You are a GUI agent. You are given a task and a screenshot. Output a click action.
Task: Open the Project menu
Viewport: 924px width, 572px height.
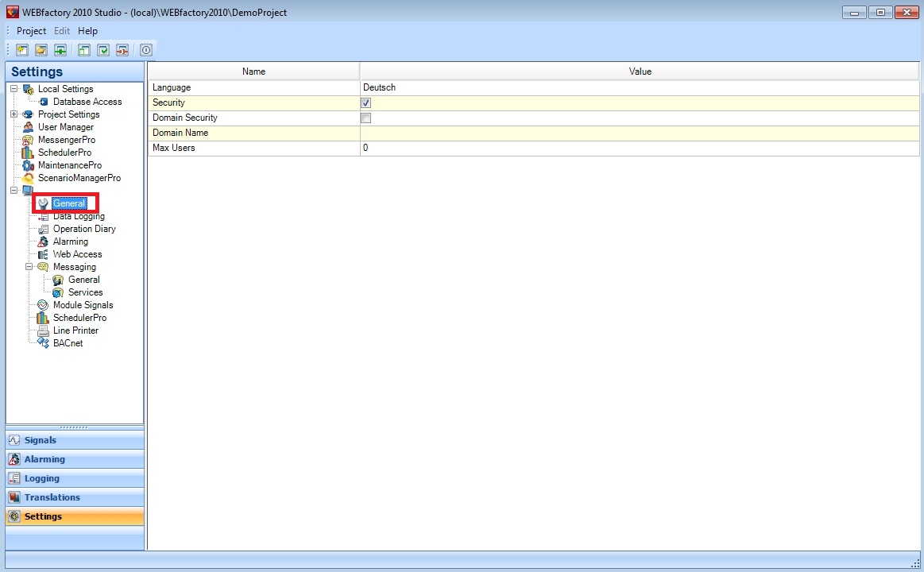pyautogui.click(x=30, y=30)
